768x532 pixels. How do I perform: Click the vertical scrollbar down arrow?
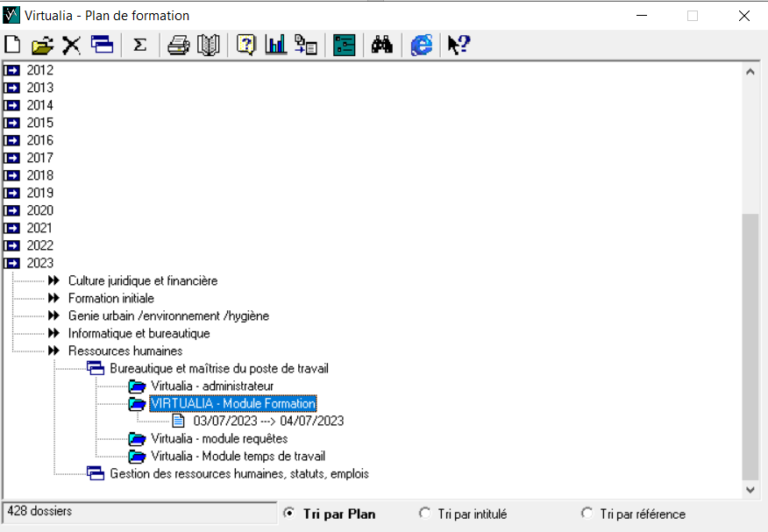tap(750, 490)
